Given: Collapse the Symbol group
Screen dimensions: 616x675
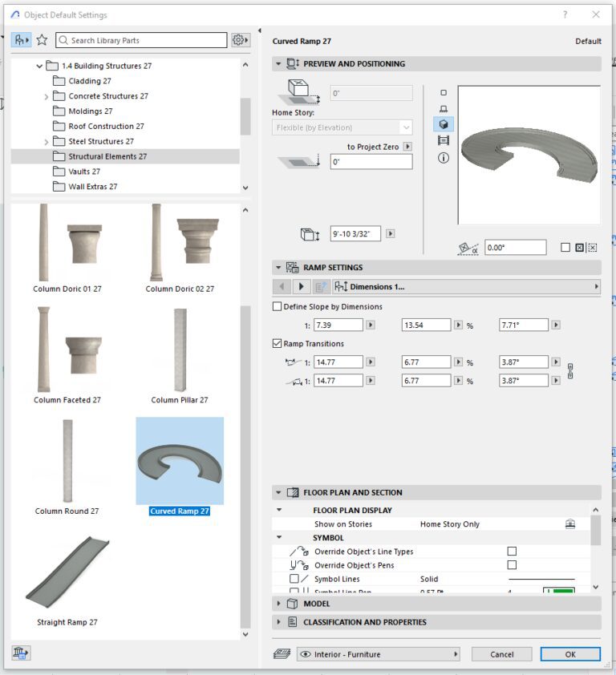Looking at the screenshot, I should (x=279, y=537).
